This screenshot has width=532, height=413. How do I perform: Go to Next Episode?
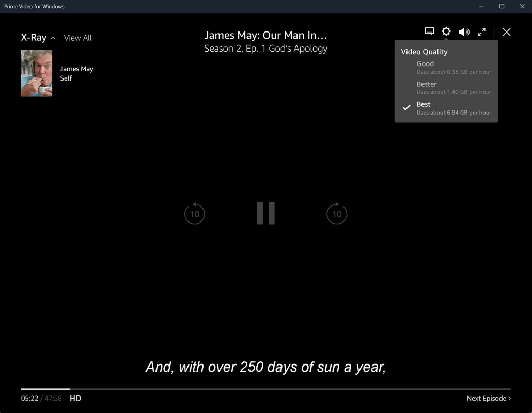(488, 398)
